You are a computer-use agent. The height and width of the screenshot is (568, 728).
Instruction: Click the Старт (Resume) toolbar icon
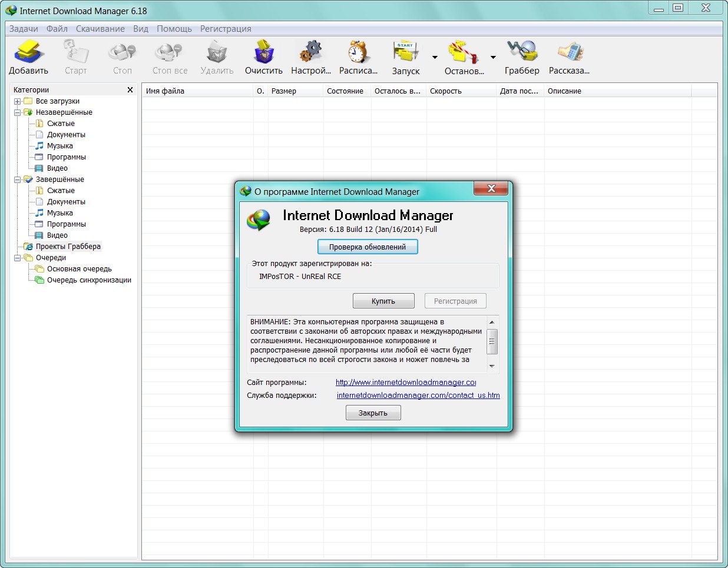click(75, 52)
